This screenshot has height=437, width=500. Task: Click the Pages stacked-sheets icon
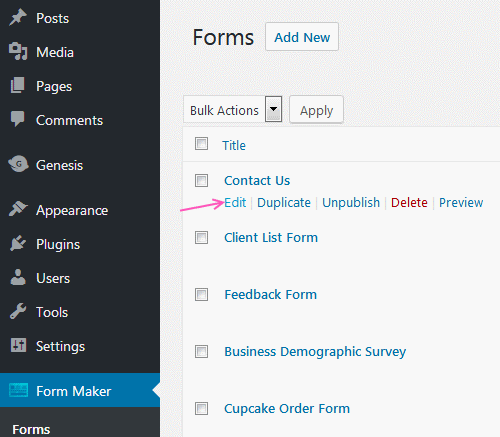(18, 85)
